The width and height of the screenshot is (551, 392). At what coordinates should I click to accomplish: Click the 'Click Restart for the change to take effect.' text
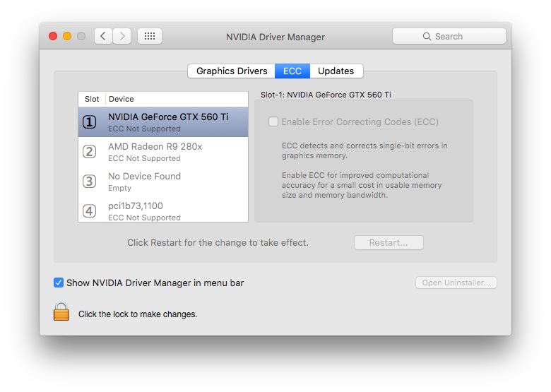click(x=218, y=243)
